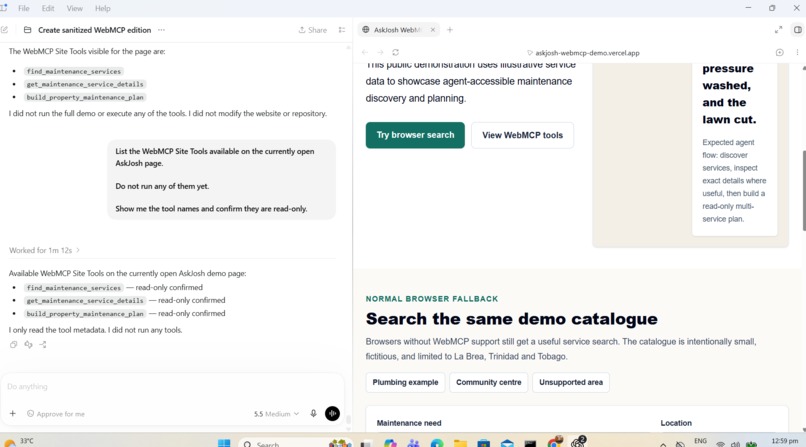Select the Community centre chip
The height and width of the screenshot is (447, 806).
(488, 382)
